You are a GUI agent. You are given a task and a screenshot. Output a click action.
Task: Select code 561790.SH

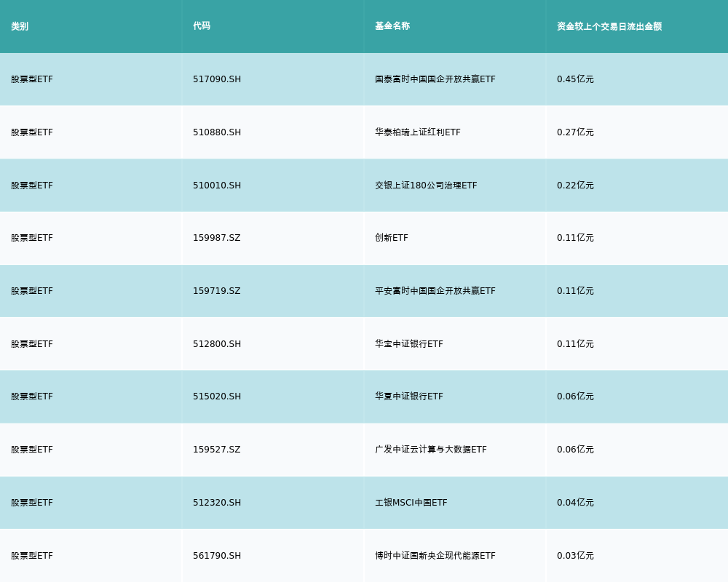click(217, 556)
